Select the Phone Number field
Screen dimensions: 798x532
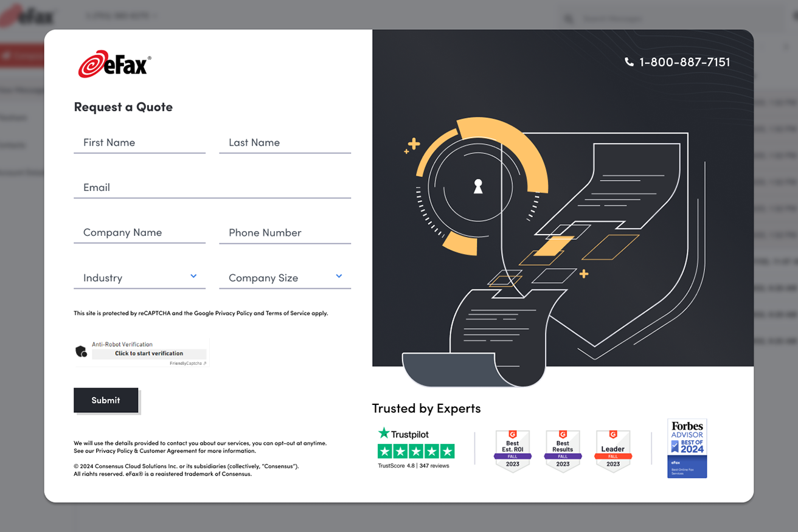click(x=285, y=232)
